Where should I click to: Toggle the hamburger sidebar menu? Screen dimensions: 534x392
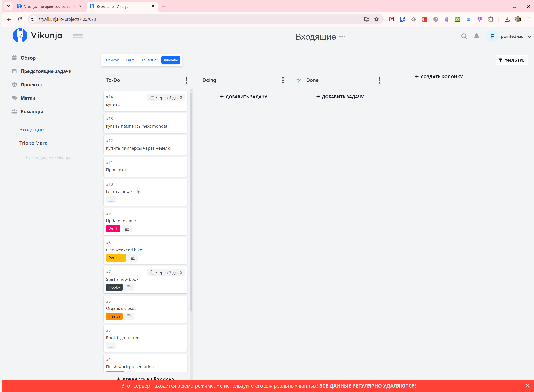pyautogui.click(x=78, y=36)
